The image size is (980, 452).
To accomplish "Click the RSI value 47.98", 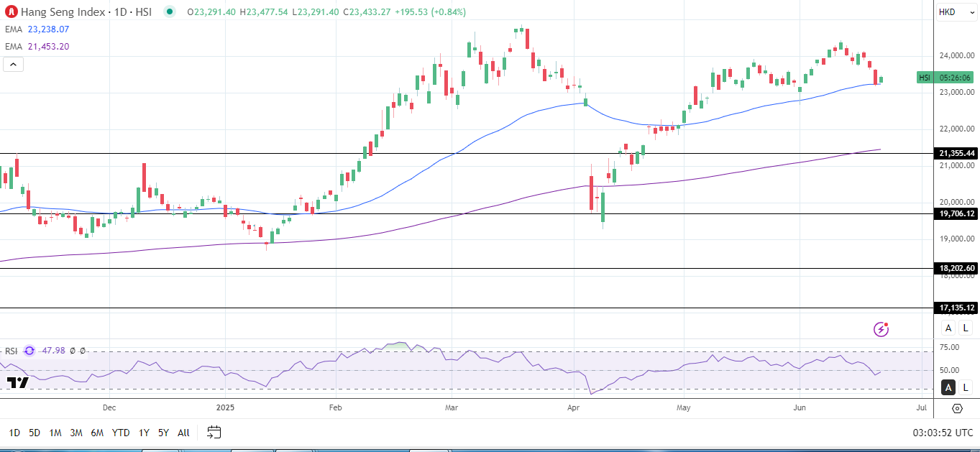I will point(54,351).
